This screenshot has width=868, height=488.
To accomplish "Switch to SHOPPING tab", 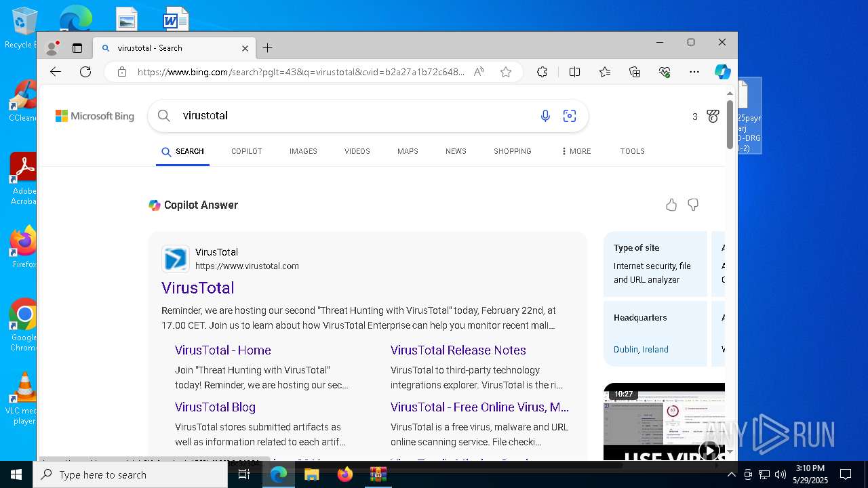I will [x=513, y=151].
